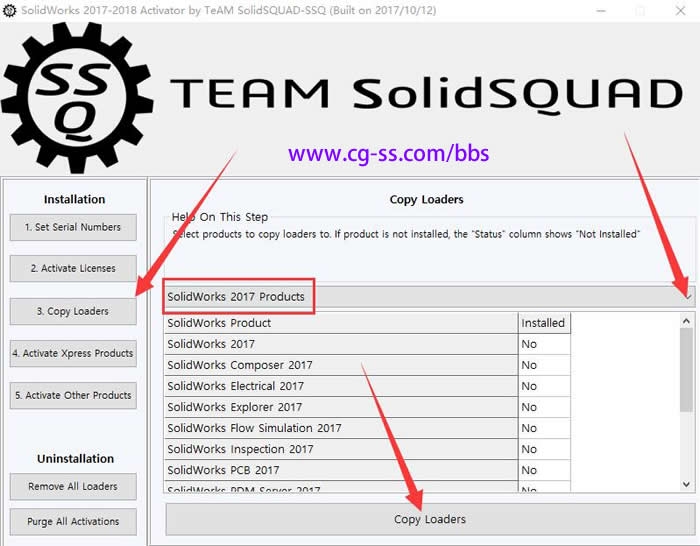The image size is (700, 546).
Task: Click the SolidWorks Product column header
Action: pyautogui.click(x=341, y=323)
